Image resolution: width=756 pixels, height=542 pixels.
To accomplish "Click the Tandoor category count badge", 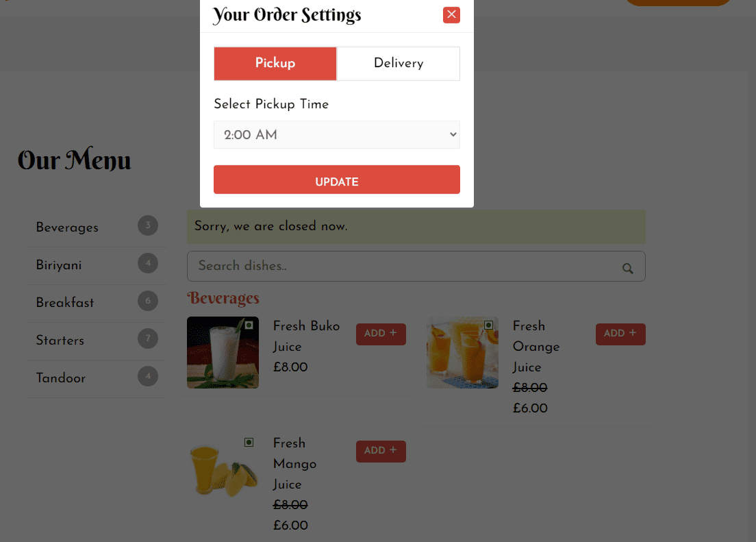I will point(148,376).
